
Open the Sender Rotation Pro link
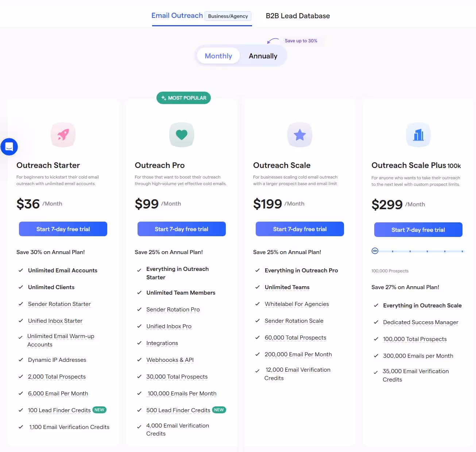[x=173, y=309]
